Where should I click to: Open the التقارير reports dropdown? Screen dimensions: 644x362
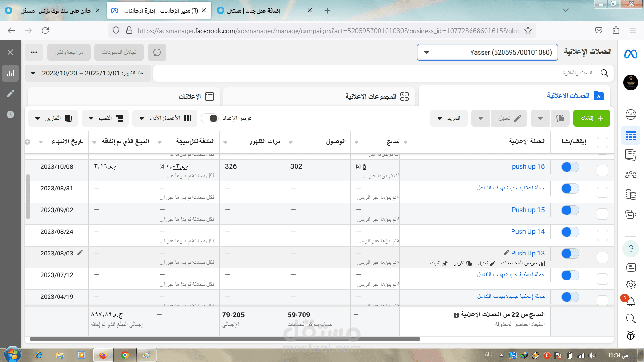53,118
